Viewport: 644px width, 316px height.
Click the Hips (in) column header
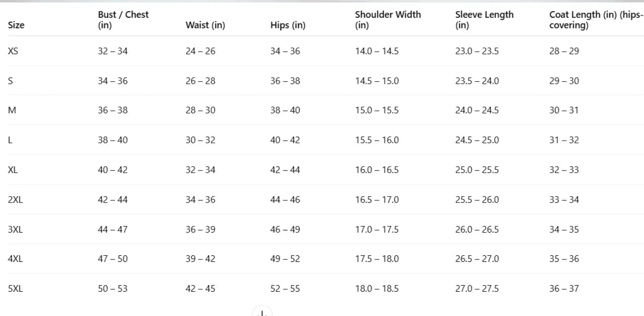(x=287, y=25)
